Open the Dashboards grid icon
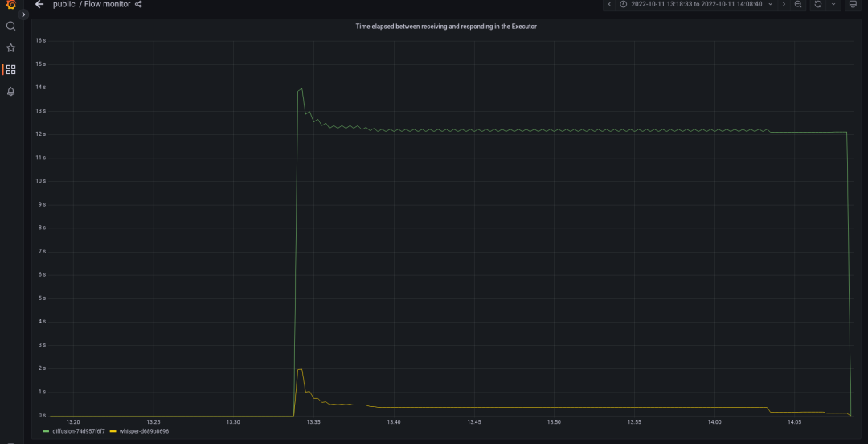 point(10,69)
